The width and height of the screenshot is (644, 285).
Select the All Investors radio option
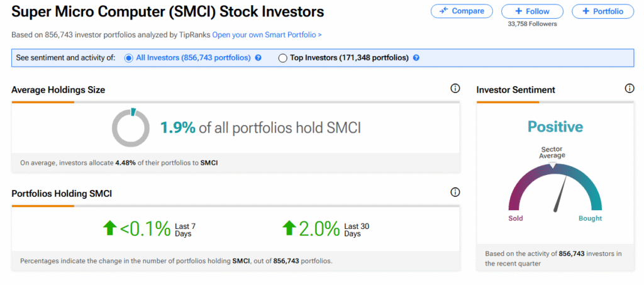(x=129, y=58)
